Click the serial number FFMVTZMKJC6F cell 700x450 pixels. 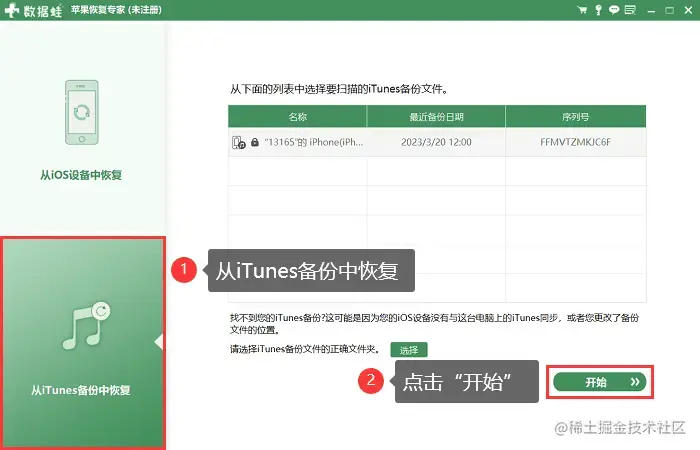[x=575, y=142]
